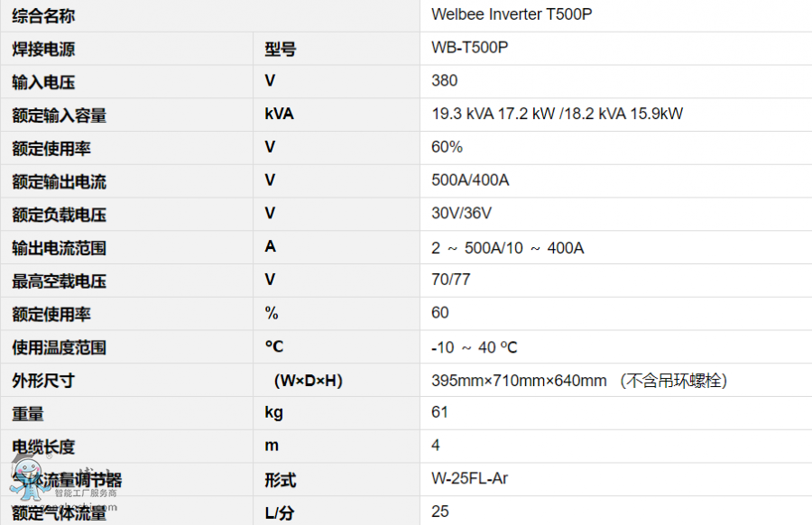Screen dimensions: 812x525
Task: Click the 智能工厂服务商 watermark text
Action: click(x=86, y=493)
